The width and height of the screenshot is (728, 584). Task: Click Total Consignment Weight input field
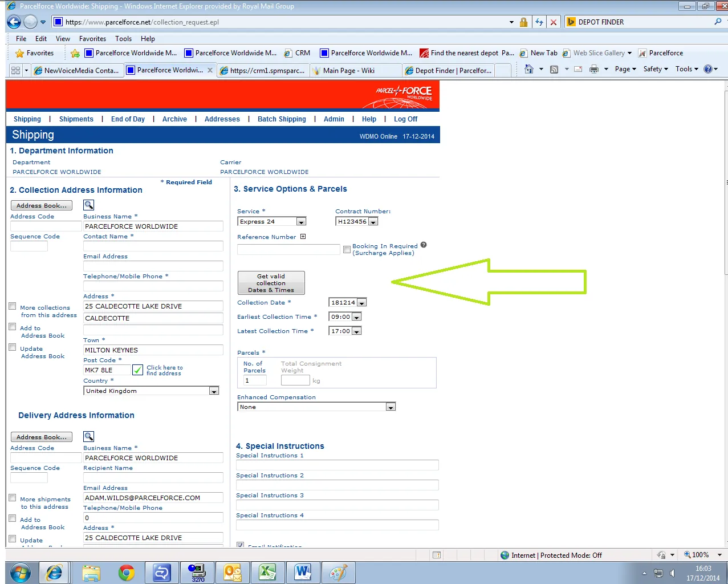[295, 380]
